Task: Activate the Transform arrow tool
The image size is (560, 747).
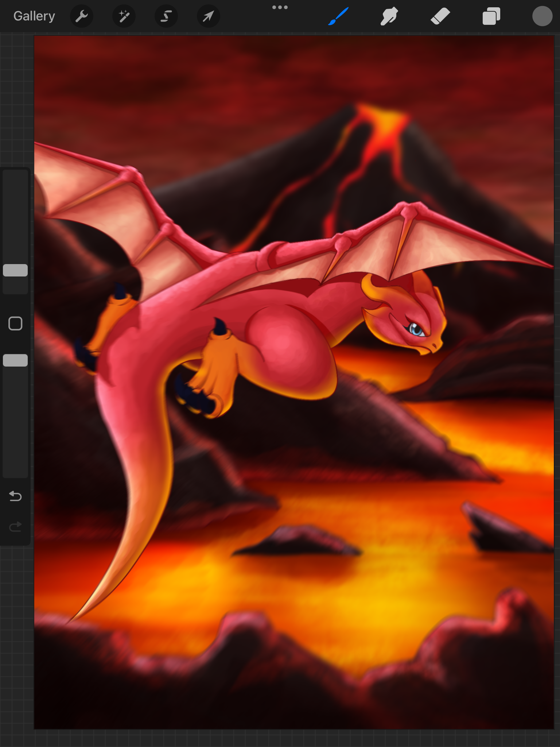Action: click(x=209, y=16)
